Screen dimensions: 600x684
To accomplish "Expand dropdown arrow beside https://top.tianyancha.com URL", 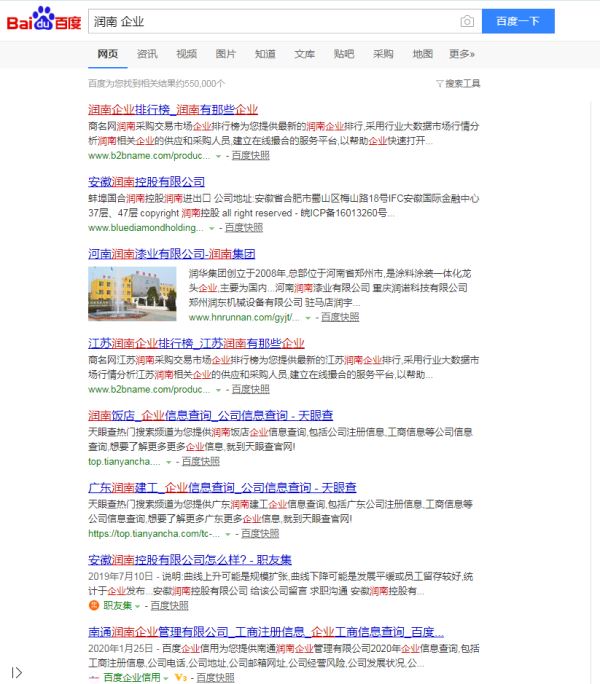I will tap(228, 534).
